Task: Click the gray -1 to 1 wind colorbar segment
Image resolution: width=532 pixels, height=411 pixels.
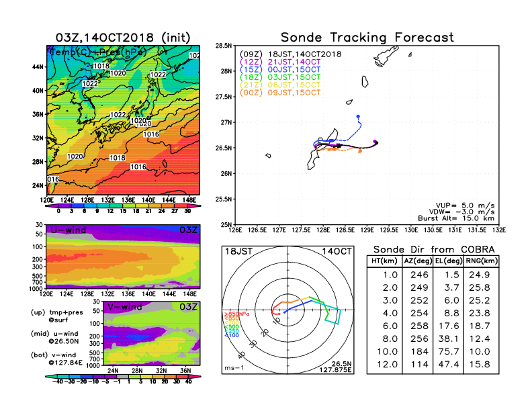Action: click(x=123, y=376)
